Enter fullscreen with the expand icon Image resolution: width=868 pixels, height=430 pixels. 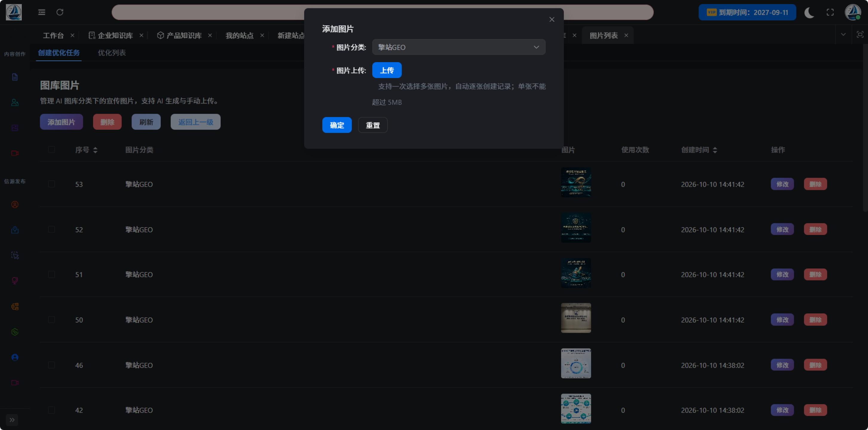[x=830, y=13]
